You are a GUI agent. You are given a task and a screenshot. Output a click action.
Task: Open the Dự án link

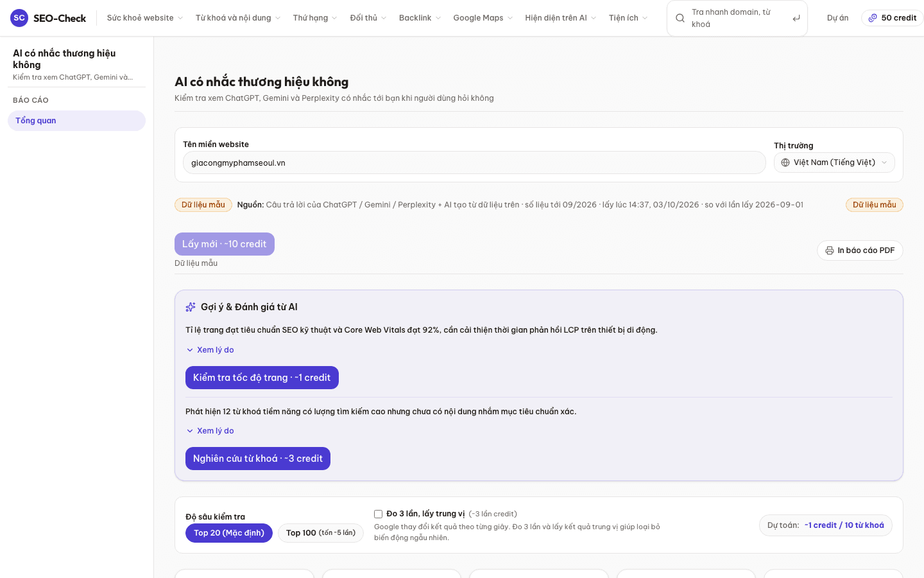(838, 18)
